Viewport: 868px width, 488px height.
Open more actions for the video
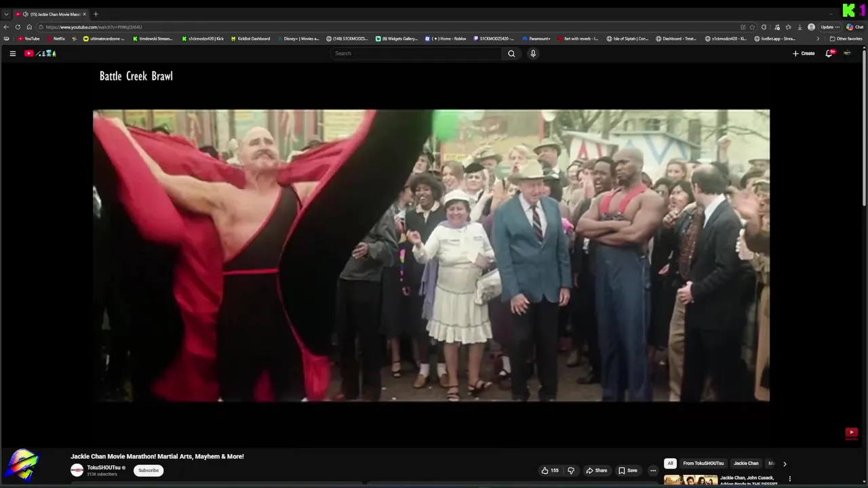click(x=653, y=470)
